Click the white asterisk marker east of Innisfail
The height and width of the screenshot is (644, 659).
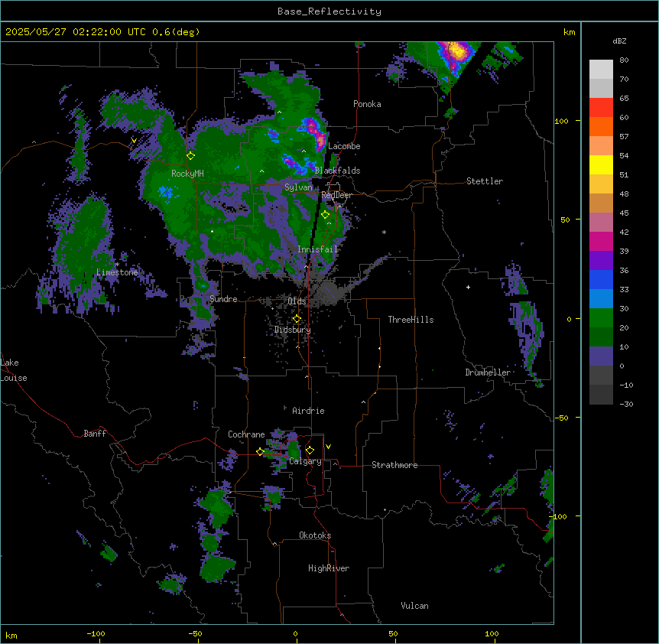384,232
